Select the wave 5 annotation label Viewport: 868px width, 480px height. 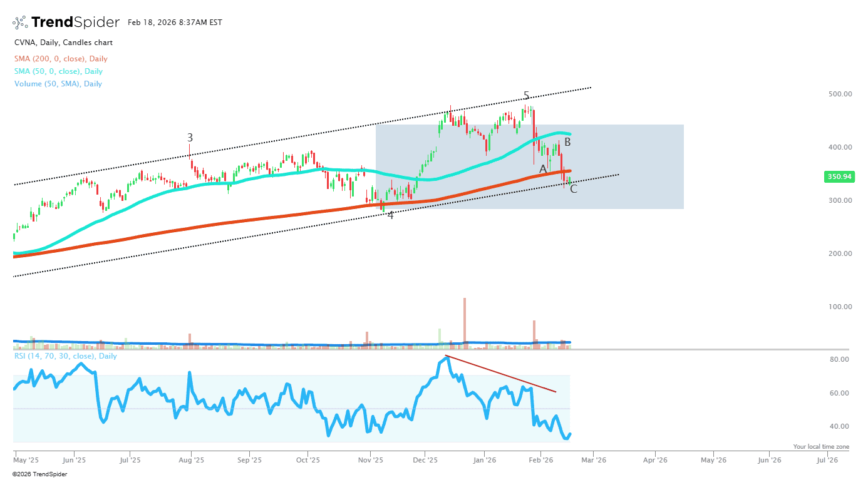[526, 96]
